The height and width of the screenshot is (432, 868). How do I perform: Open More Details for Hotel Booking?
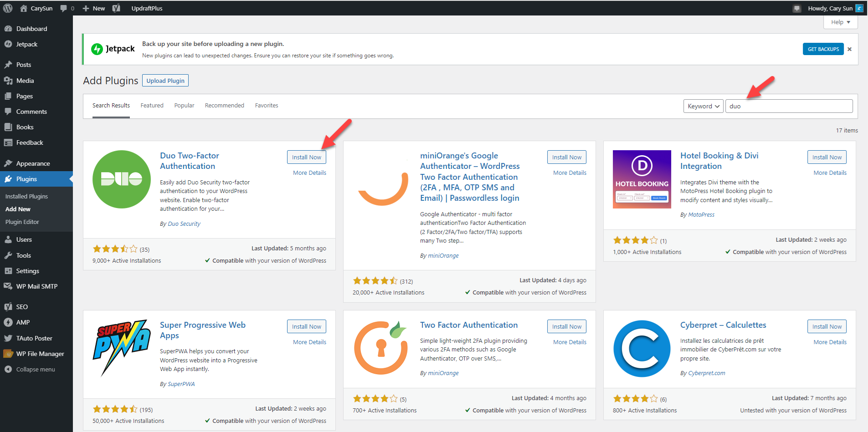pyautogui.click(x=830, y=173)
